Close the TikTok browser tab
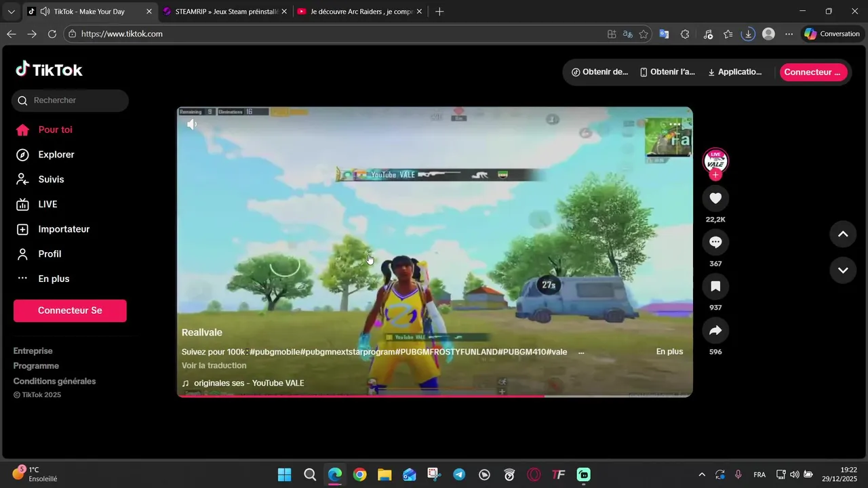The image size is (868, 488). [x=149, y=12]
